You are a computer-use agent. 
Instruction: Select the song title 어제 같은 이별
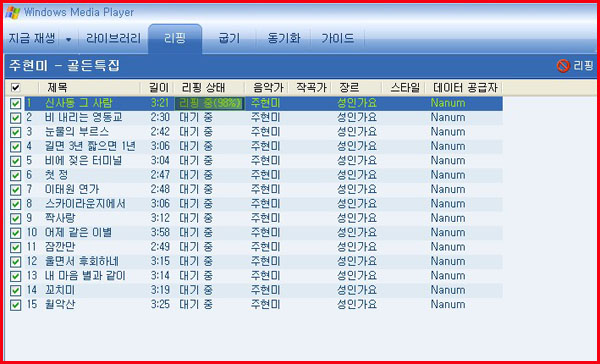click(x=78, y=233)
